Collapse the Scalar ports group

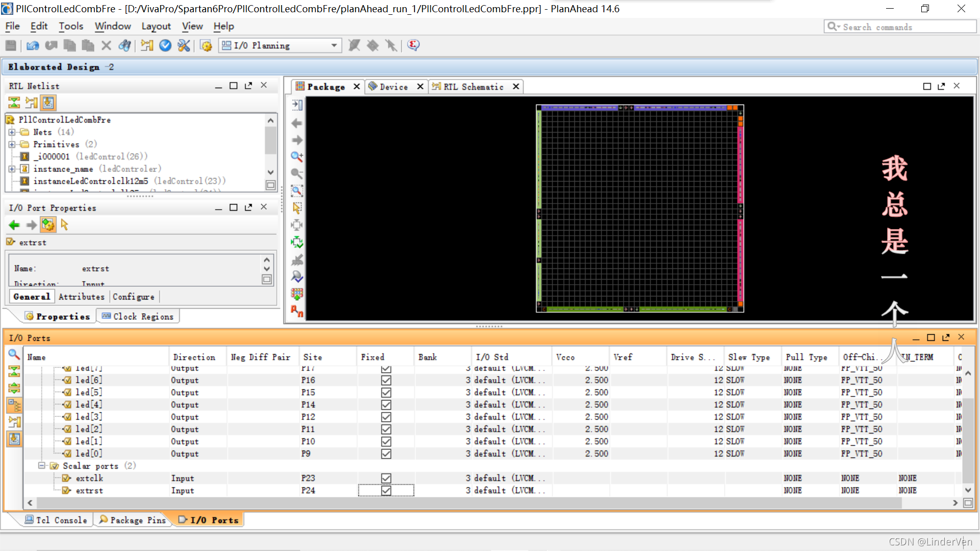click(x=41, y=466)
